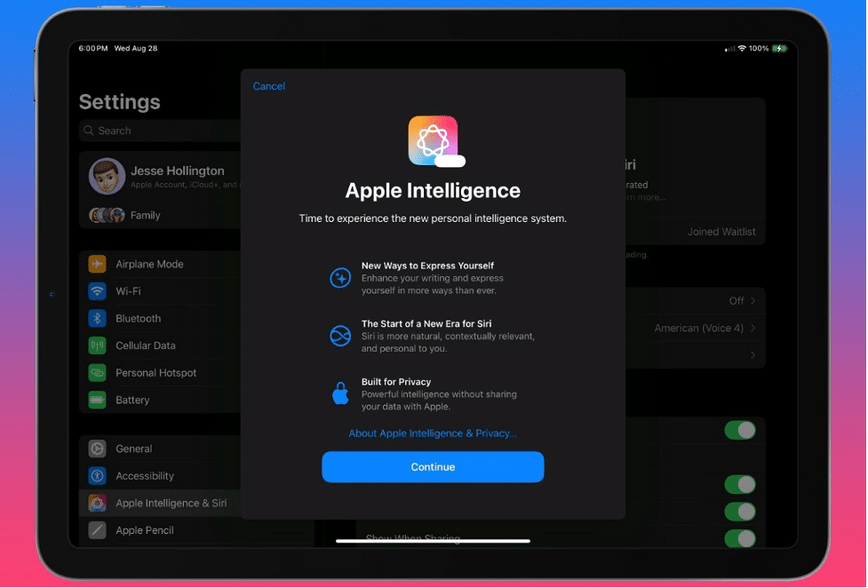The height and width of the screenshot is (588, 868).
Task: Flip the bottom-right green toggle off
Action: tap(742, 539)
